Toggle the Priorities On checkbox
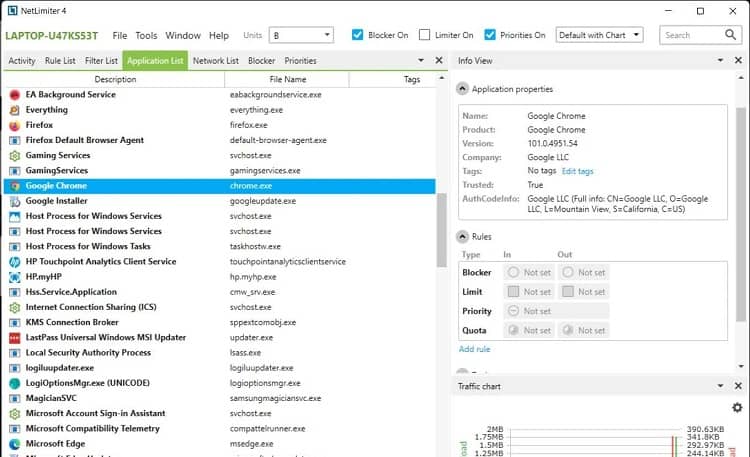The image size is (750, 457). click(490, 35)
